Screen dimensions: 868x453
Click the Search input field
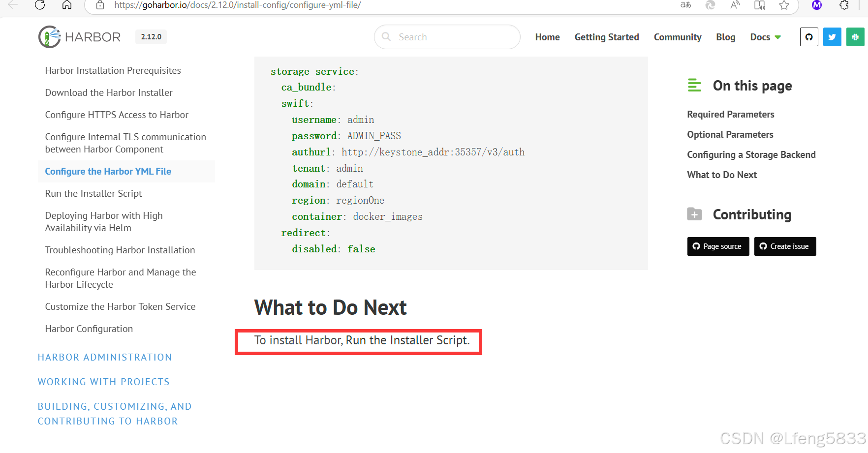tap(447, 37)
